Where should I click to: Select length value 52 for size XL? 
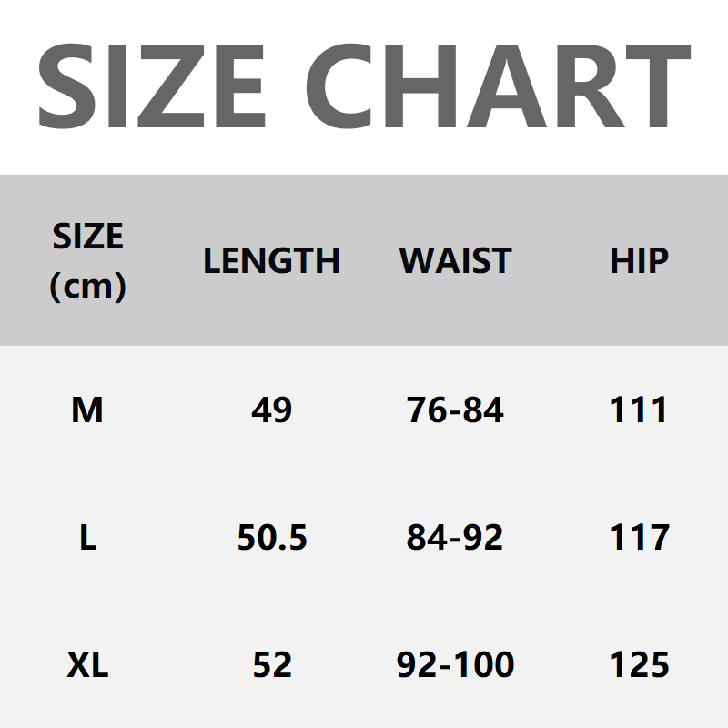tap(271, 666)
